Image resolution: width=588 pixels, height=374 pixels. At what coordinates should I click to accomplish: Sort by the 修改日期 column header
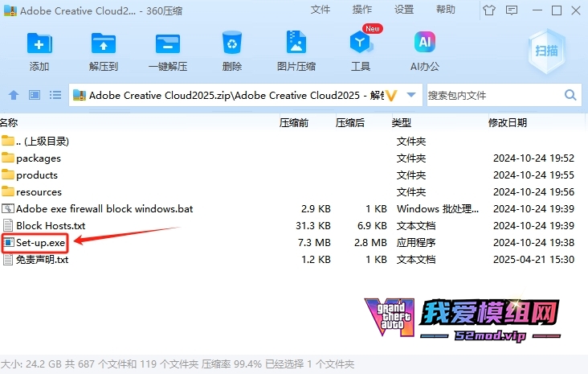[508, 123]
